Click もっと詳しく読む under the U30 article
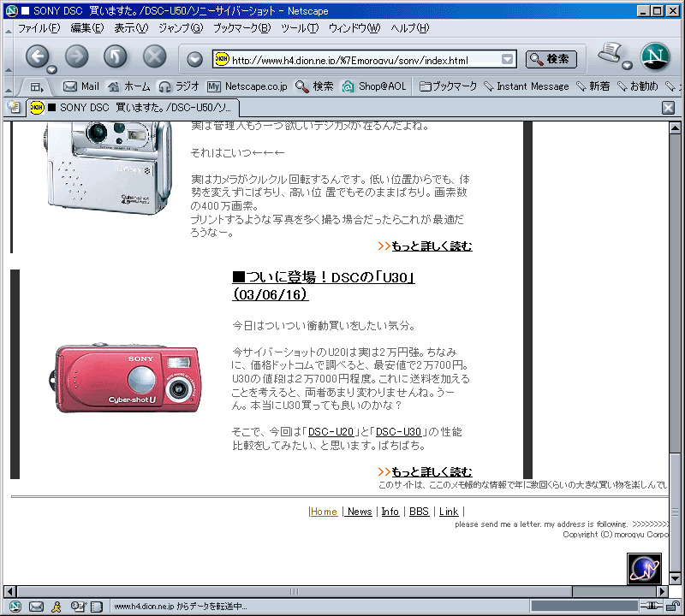 point(432,472)
